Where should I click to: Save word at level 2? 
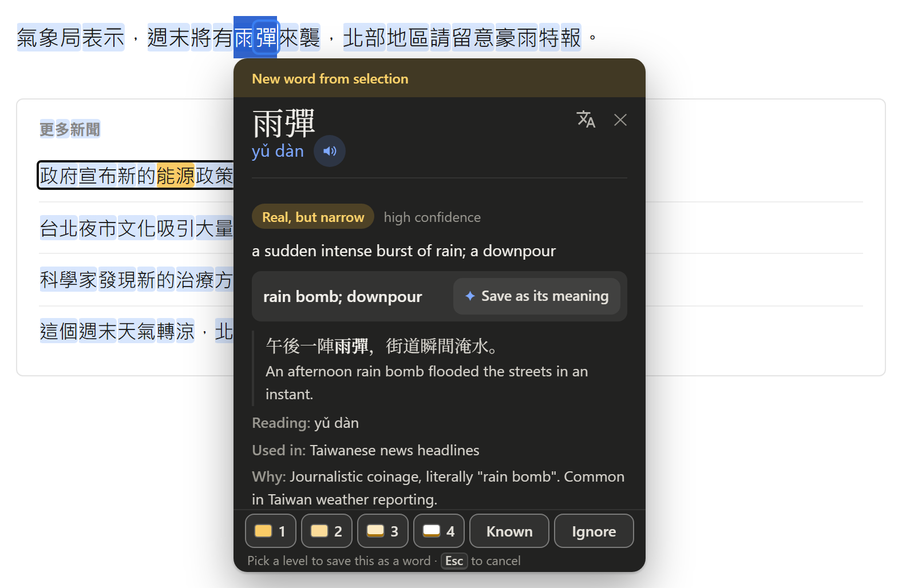[327, 531]
